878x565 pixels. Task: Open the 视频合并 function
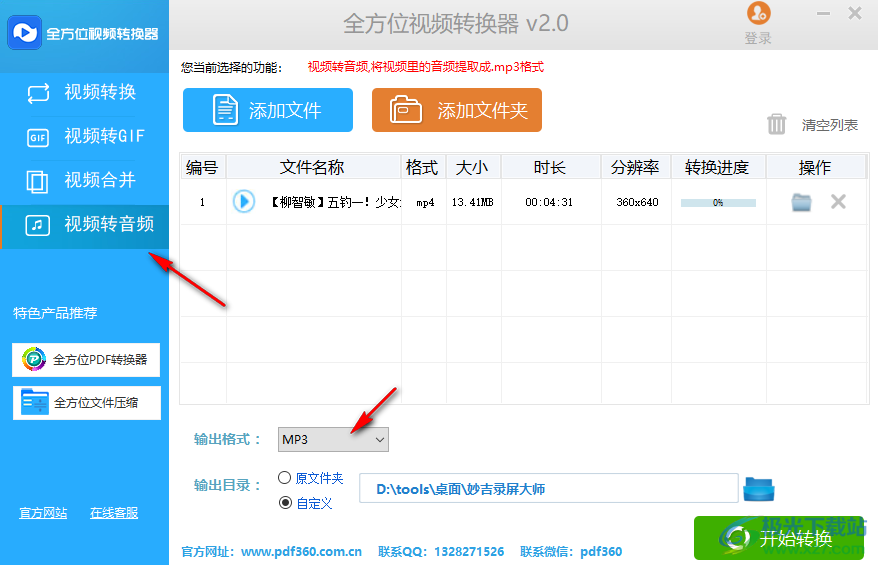(84, 180)
